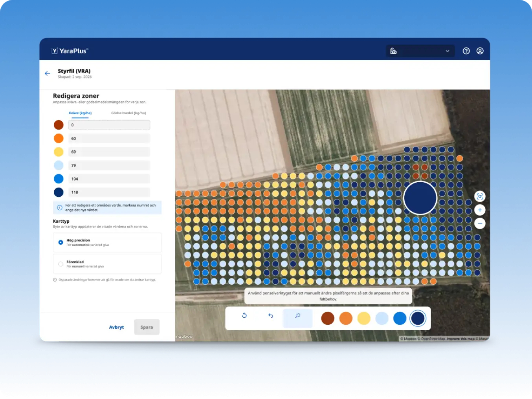Viewport: 532px width, 399px height.
Task: Click the "Styrfil (VRA)" page title
Action: pyautogui.click(x=74, y=71)
